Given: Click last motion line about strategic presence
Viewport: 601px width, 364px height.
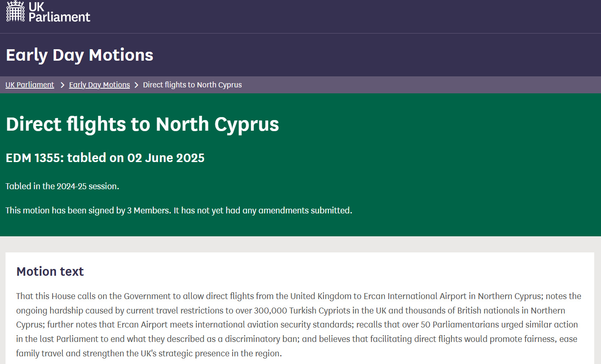Looking at the screenshot, I should pos(149,353).
